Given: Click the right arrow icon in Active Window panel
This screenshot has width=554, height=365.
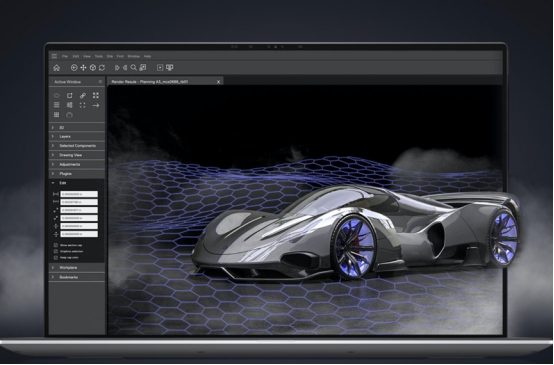Looking at the screenshot, I should pyautogui.click(x=96, y=105).
